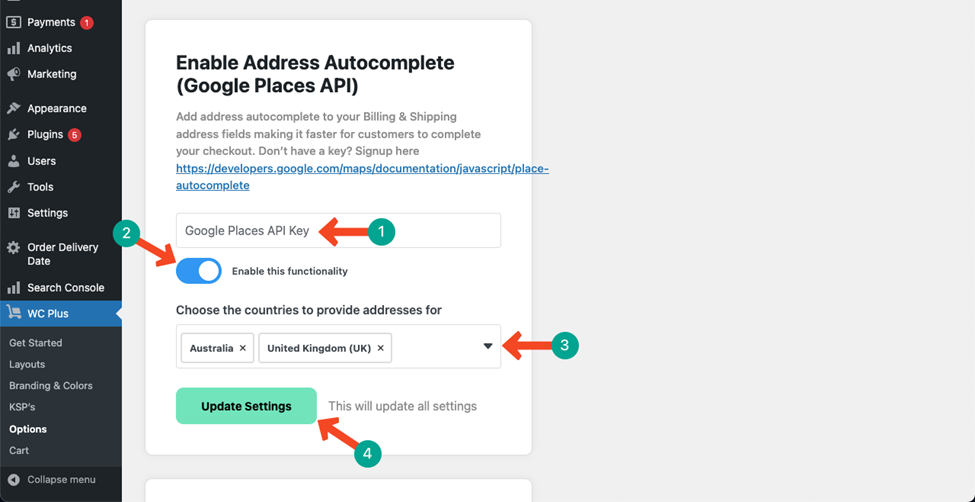
Task: Click the Payments dollar icon
Action: [14, 22]
